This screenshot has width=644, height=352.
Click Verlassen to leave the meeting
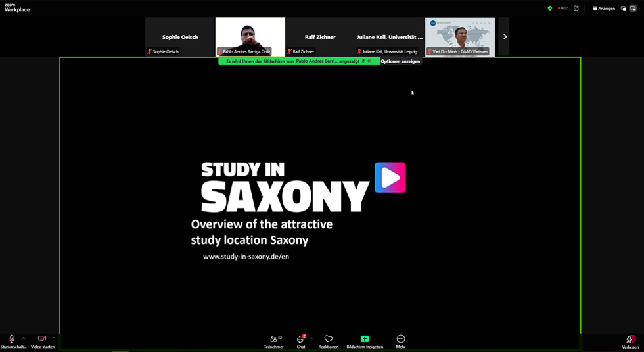[x=630, y=340]
